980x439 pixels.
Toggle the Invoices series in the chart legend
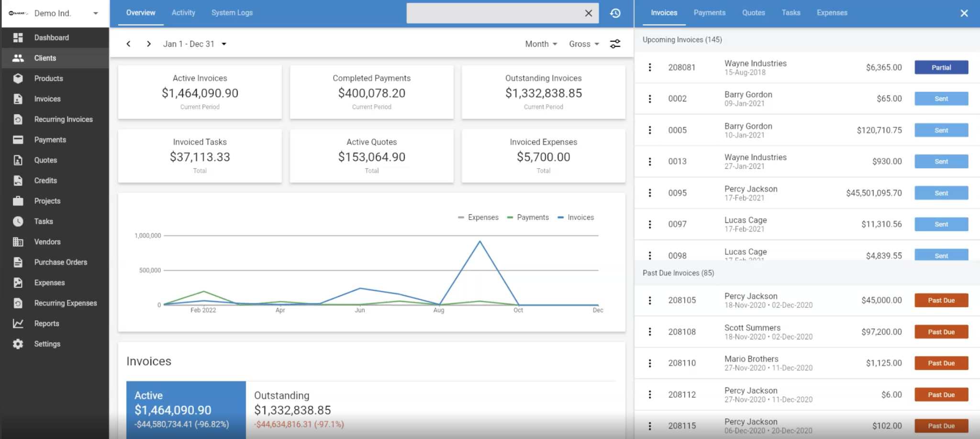pyautogui.click(x=576, y=217)
